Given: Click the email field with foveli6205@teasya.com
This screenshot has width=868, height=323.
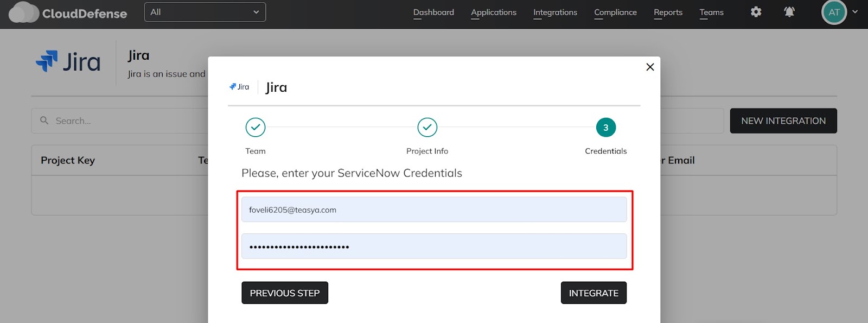Looking at the screenshot, I should click(x=434, y=210).
